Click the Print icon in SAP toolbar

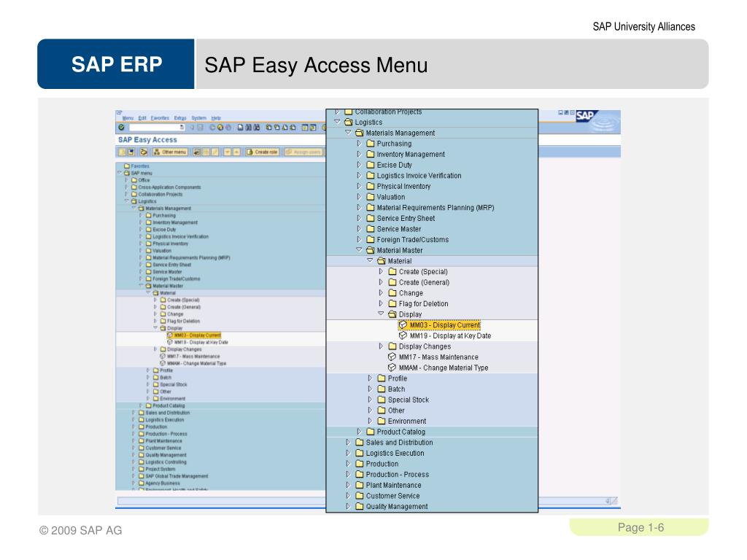[241, 127]
